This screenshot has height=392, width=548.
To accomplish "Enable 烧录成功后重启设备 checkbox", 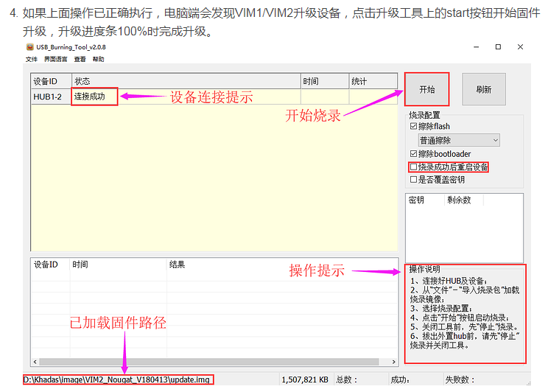I will click(x=413, y=167).
